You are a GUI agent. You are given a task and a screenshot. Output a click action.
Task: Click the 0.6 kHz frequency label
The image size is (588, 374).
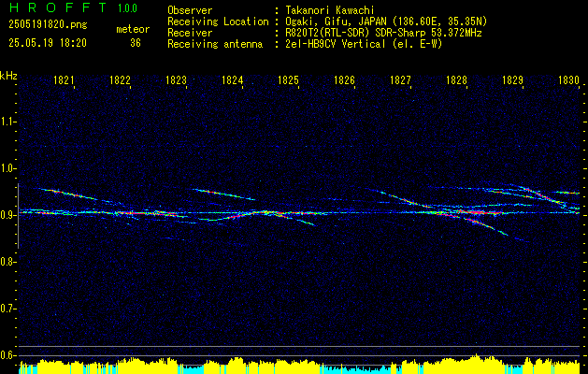click(7, 355)
